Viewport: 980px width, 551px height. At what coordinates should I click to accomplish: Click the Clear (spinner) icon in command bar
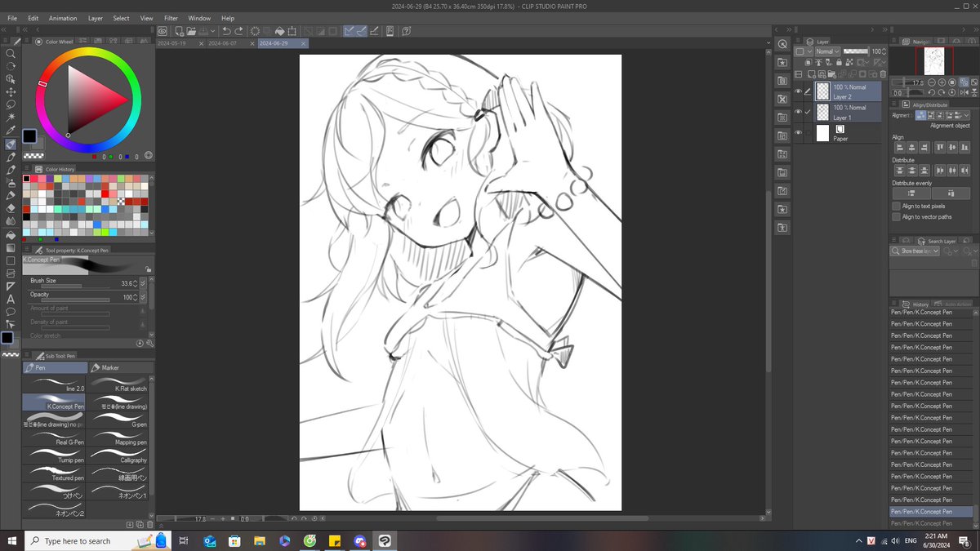(x=255, y=31)
